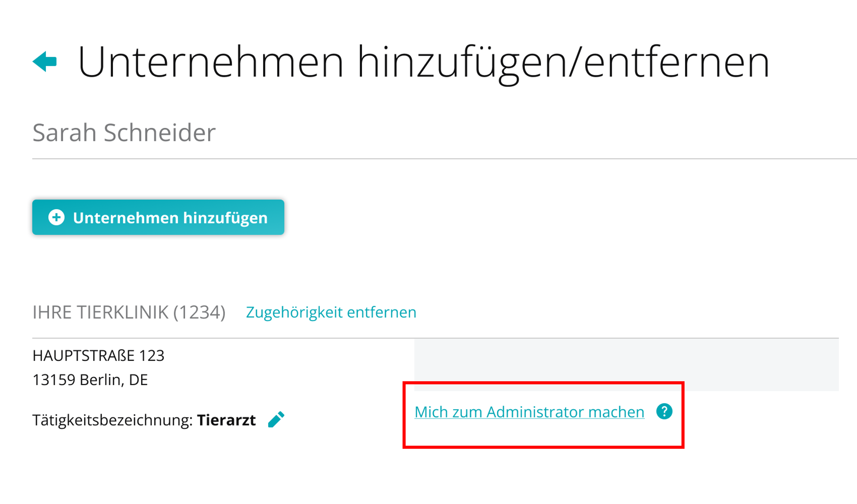
Task: Click the separator line under Sarah Schneider
Action: pyautogui.click(x=445, y=159)
